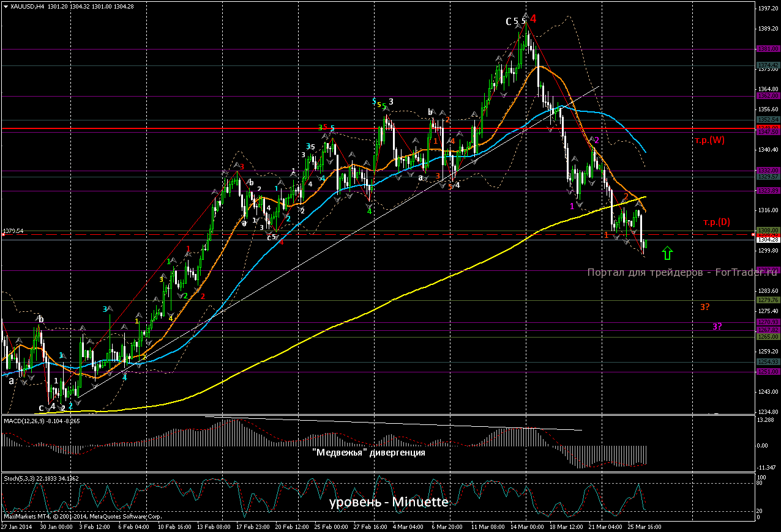Select the "уровень - Minuette" text label

click(389, 503)
